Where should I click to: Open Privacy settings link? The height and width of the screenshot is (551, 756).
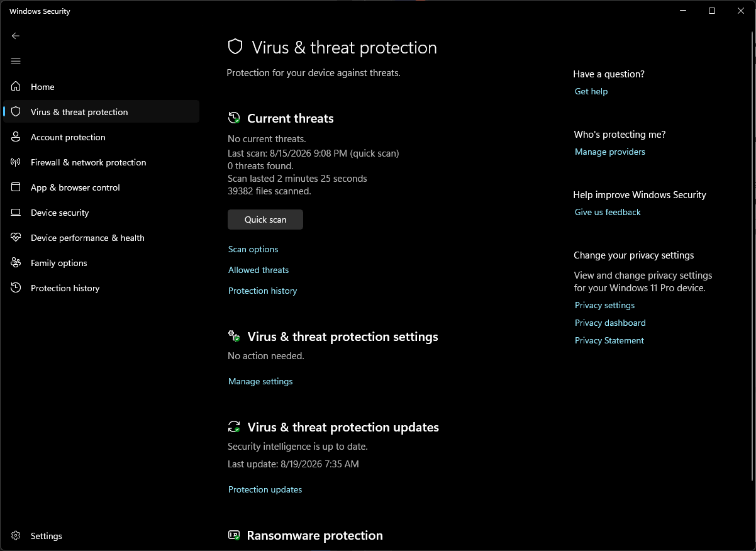(604, 305)
